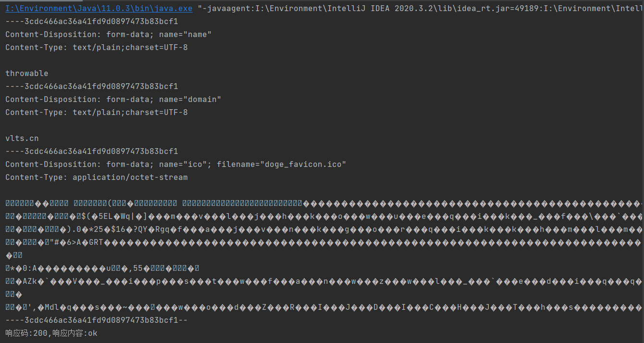
Task: Click the boundary line just below throwable
Action: (92, 87)
